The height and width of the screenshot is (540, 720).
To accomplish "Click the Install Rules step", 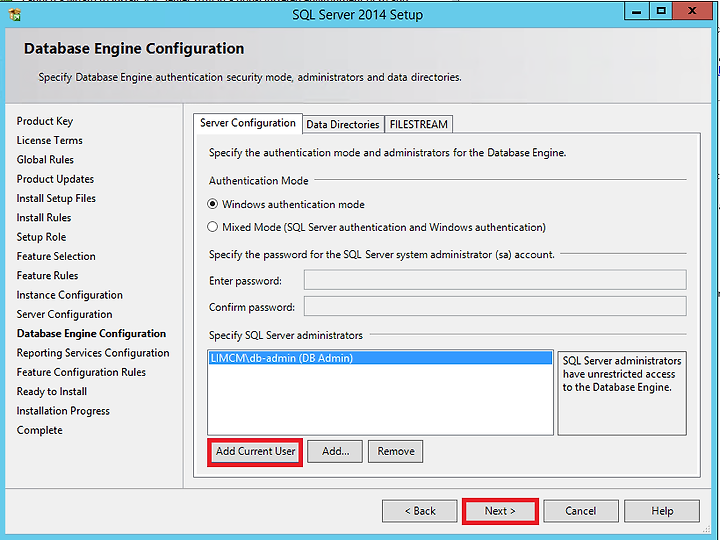I will (44, 218).
